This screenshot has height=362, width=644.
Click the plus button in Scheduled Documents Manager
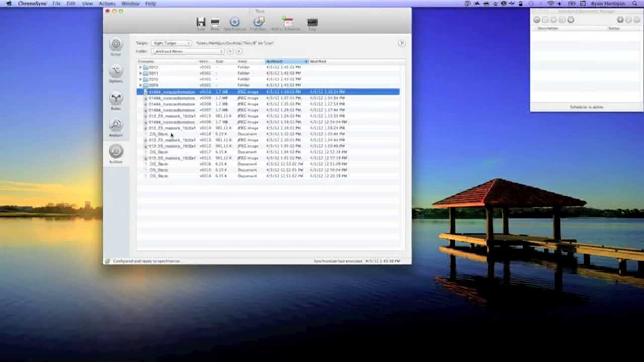pos(620,20)
